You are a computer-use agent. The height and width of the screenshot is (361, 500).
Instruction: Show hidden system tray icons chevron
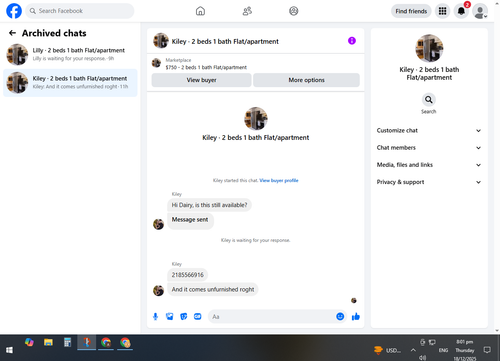point(413,350)
